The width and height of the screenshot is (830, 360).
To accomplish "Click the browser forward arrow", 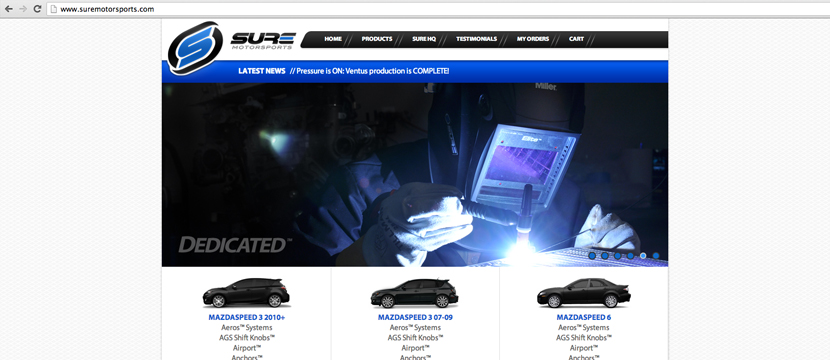I will (23, 9).
